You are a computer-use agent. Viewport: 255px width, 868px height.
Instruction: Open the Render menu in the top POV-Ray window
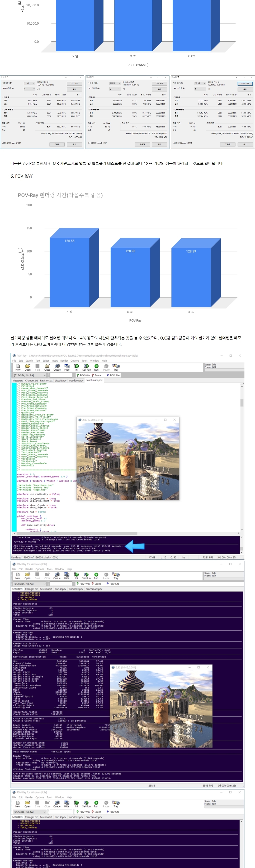point(64,361)
